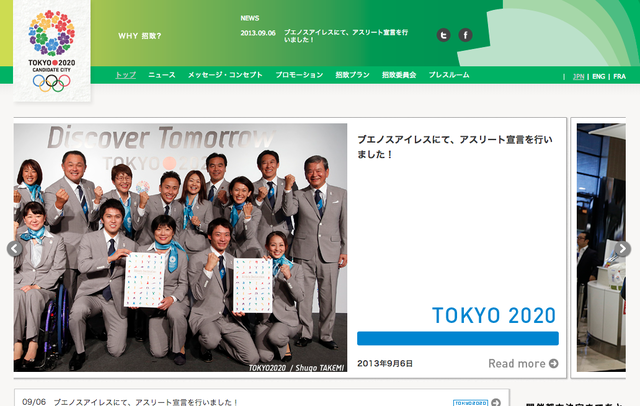Click the TOKYO2020 tag on news row

pos(471,403)
